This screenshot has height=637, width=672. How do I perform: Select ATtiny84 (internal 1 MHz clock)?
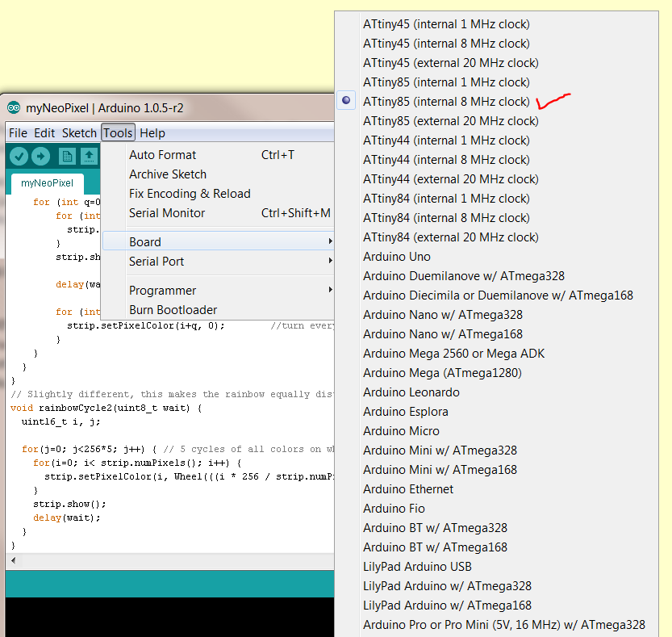446,198
